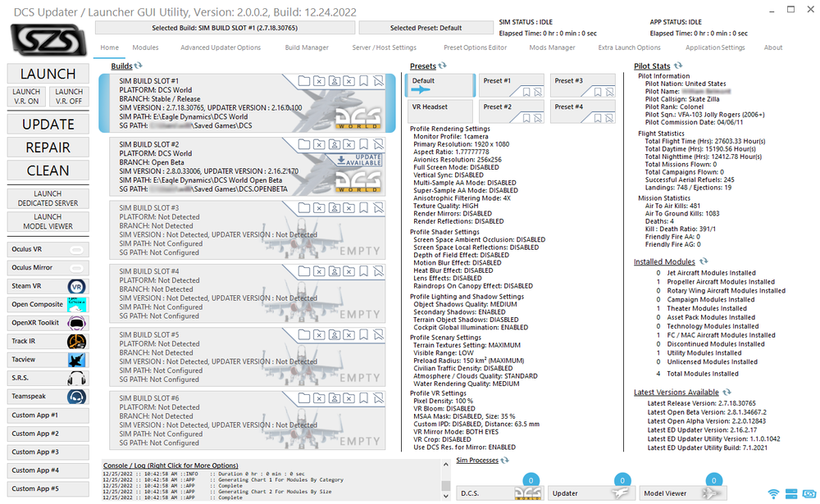Open the install folder for SIM BUILD SLOT #1

pyautogui.click(x=304, y=79)
